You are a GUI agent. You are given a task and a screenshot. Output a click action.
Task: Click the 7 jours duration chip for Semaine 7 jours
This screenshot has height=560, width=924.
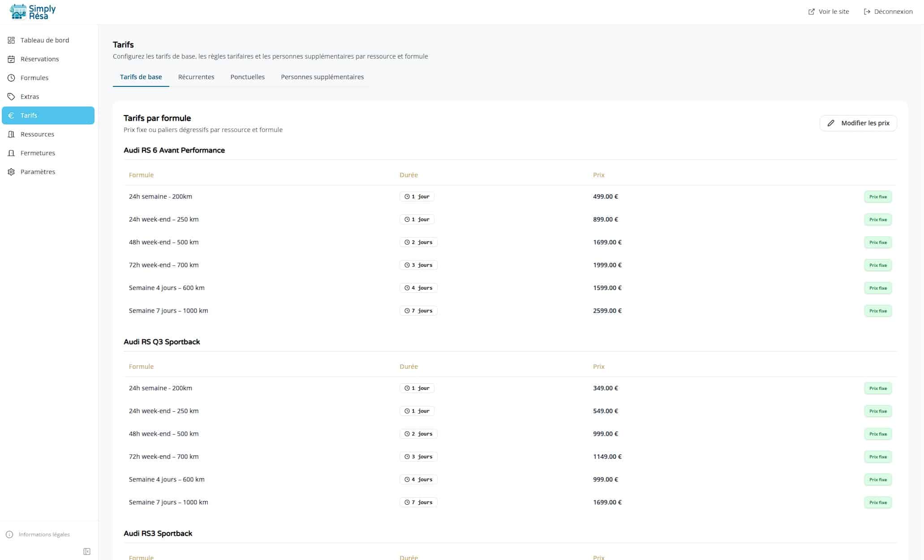418,310
